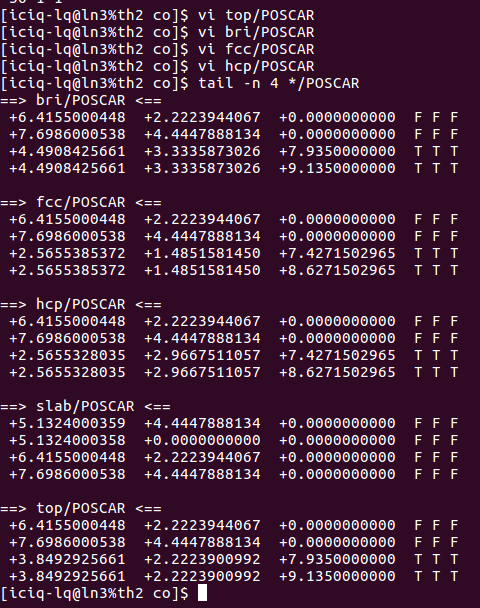Click the value +5.1324000359 under slab/POSCAR
The image size is (480, 608).
(67, 423)
